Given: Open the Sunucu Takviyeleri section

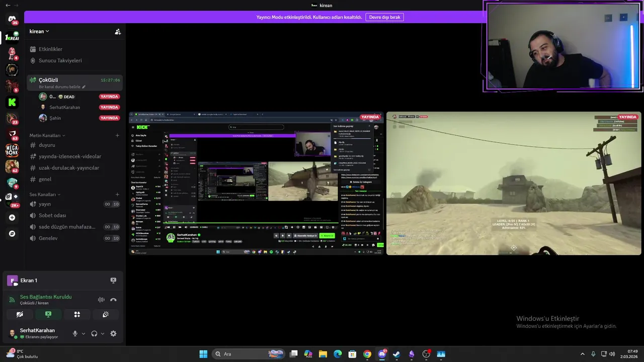Looking at the screenshot, I should (x=74, y=60).
